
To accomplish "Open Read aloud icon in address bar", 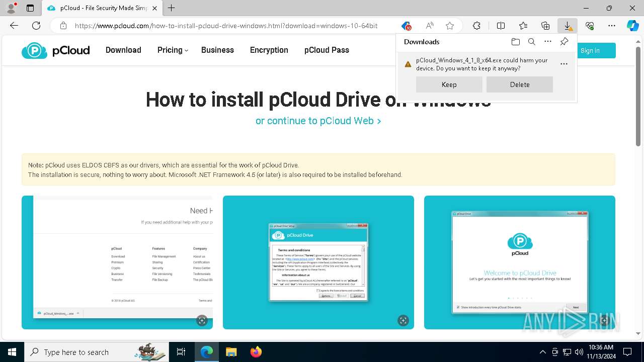I will [x=430, y=26].
